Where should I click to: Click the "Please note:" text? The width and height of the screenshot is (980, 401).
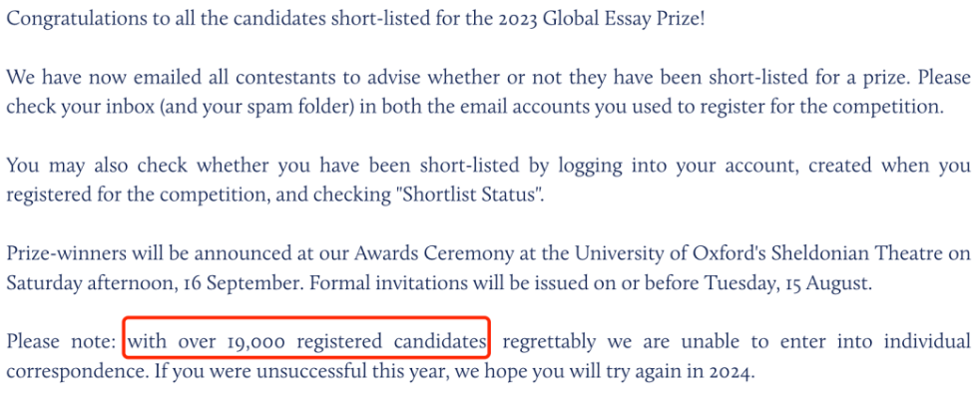[61, 342]
